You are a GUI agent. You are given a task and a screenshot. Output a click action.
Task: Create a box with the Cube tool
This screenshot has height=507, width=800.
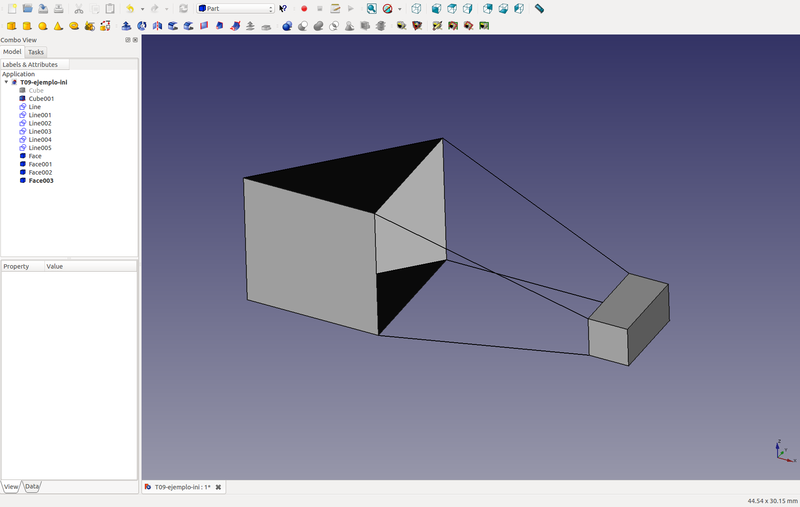tap(11, 26)
